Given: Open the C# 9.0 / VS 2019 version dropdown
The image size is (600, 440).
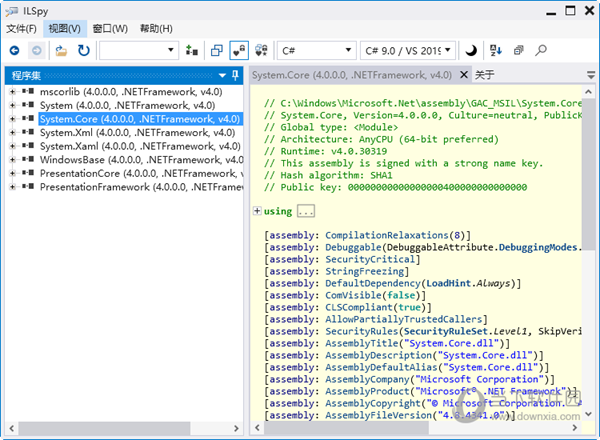Looking at the screenshot, I should click(408, 51).
